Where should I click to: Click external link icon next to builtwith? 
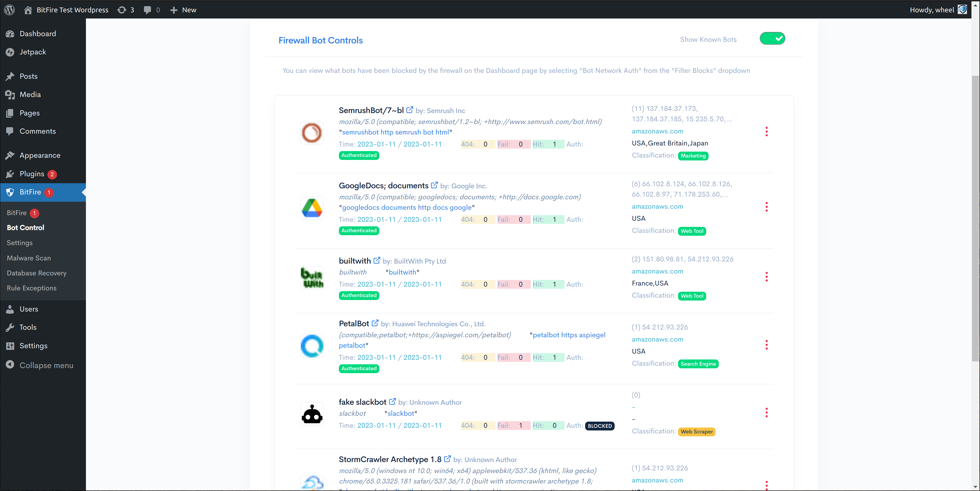pos(377,260)
